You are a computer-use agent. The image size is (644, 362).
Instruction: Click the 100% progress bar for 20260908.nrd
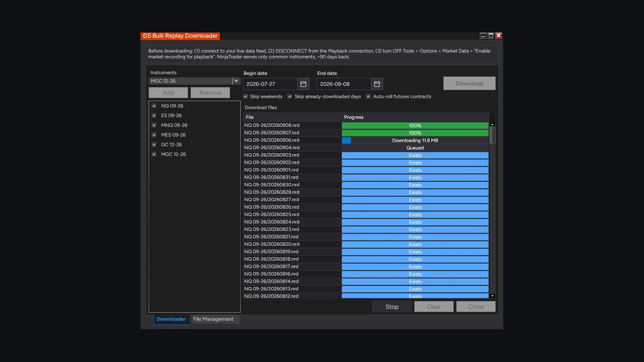point(415,125)
